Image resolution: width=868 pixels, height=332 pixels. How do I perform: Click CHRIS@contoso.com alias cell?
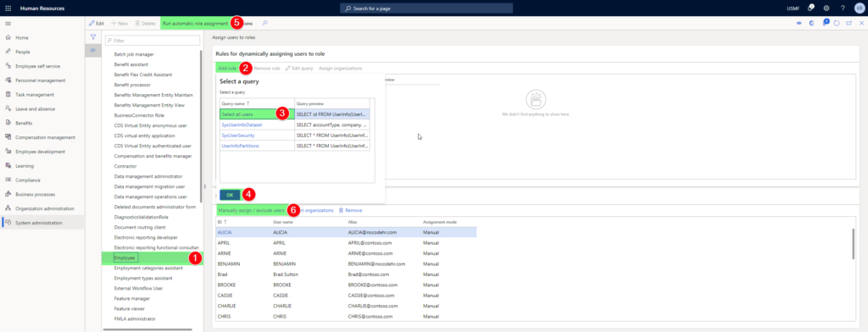370,317
